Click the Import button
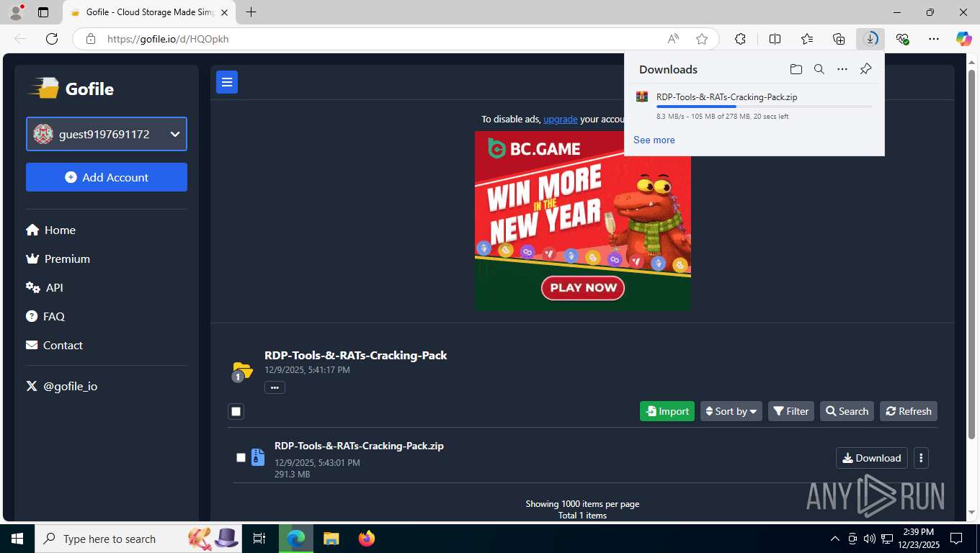Viewport: 980px width, 553px height. coord(667,411)
